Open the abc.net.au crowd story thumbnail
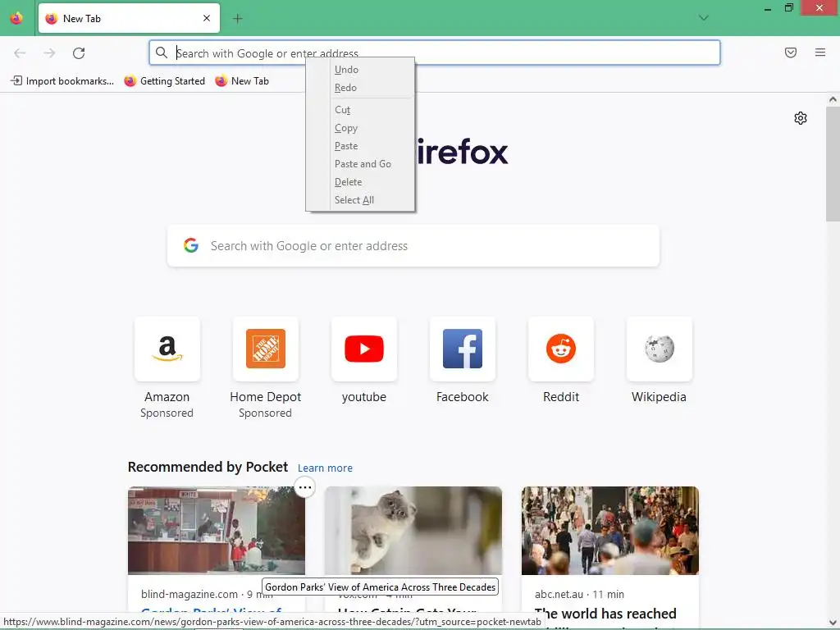The height and width of the screenshot is (630, 840). point(610,531)
